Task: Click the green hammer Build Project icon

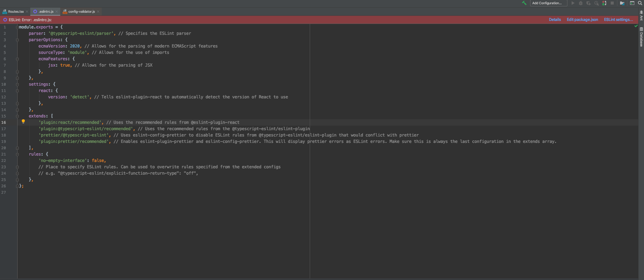Action: (x=524, y=3)
